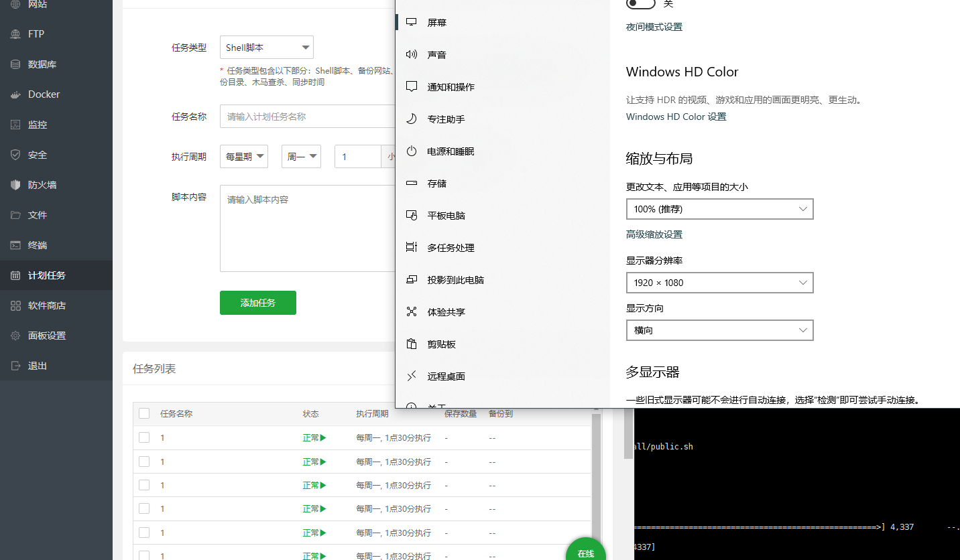
Task: Click the 备份到 column header
Action: tap(501, 414)
